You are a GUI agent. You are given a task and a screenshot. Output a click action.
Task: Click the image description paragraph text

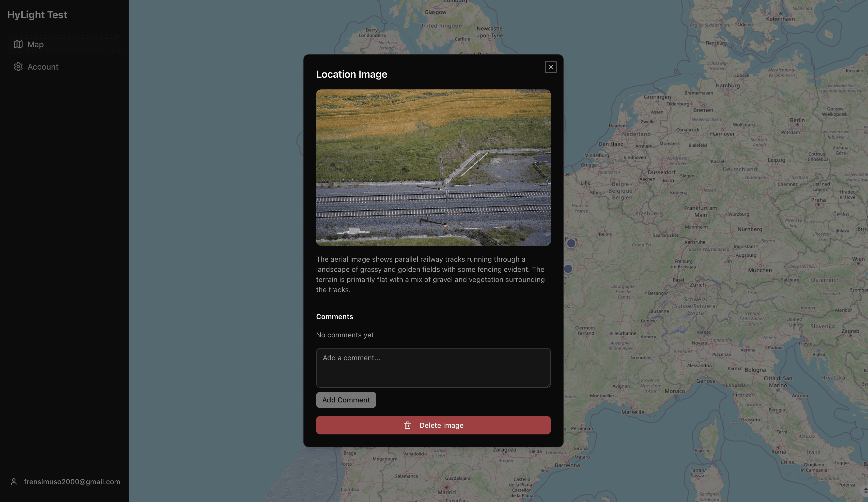[430, 274]
